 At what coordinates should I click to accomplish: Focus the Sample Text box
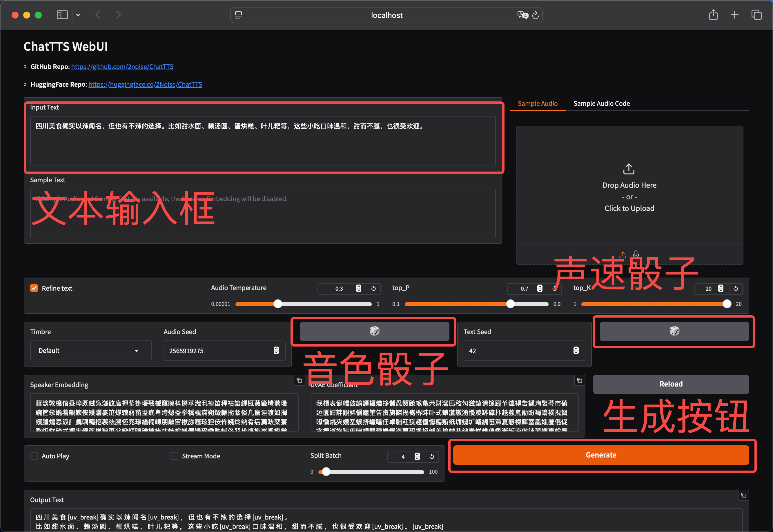pos(263,213)
